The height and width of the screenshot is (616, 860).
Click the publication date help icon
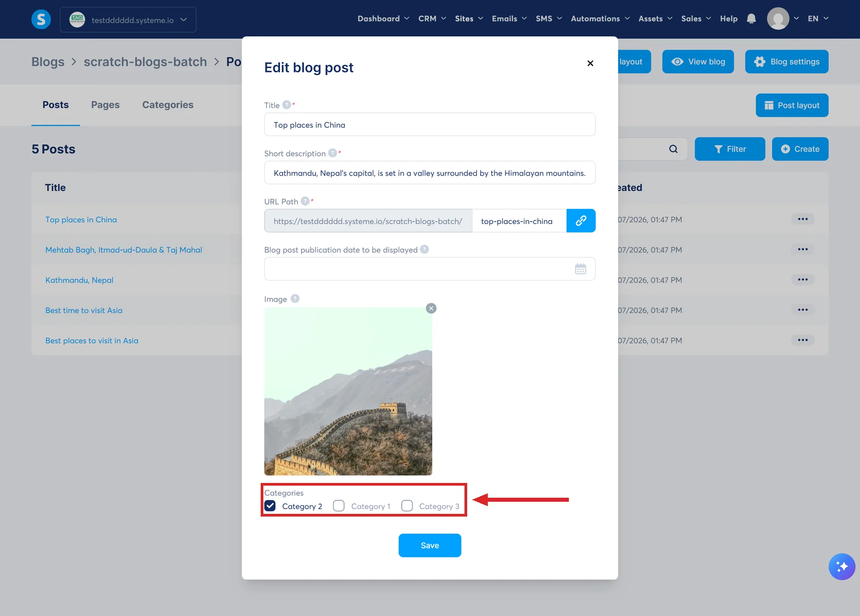(424, 250)
